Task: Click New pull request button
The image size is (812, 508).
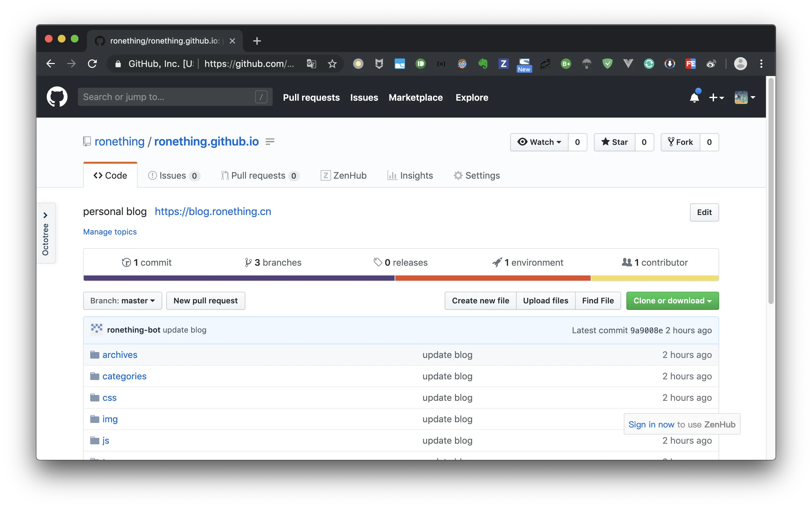Action: [x=205, y=301]
